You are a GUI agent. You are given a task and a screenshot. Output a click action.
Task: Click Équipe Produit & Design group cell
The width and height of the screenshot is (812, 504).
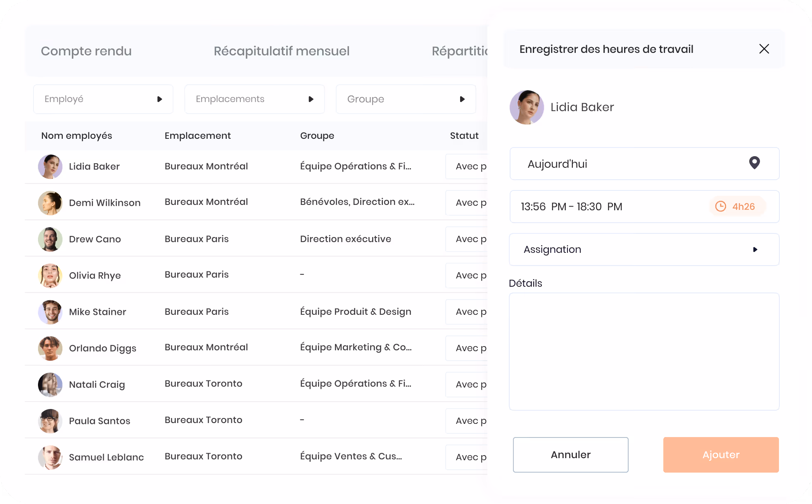coord(356,311)
